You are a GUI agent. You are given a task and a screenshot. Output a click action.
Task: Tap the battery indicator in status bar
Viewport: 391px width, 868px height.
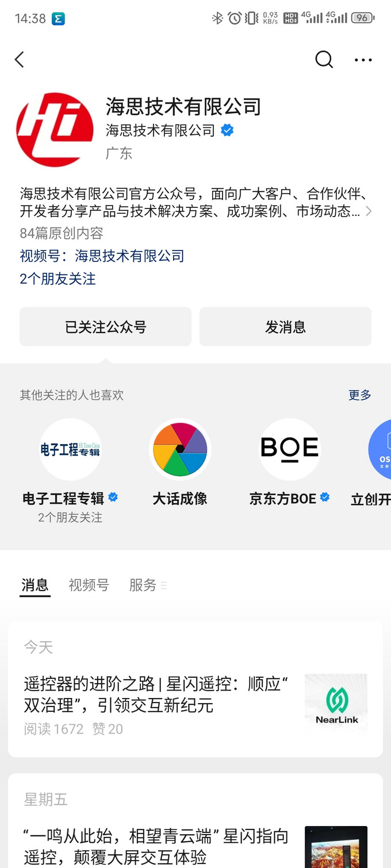coord(362,18)
